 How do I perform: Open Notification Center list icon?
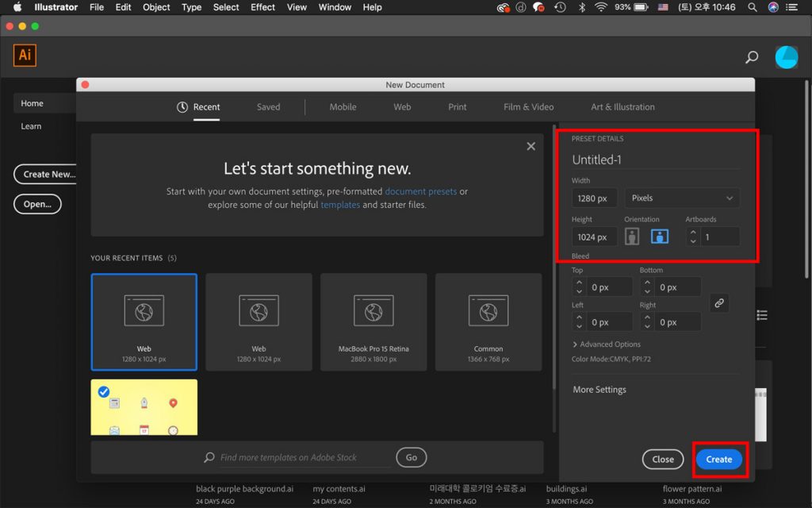[791, 7]
